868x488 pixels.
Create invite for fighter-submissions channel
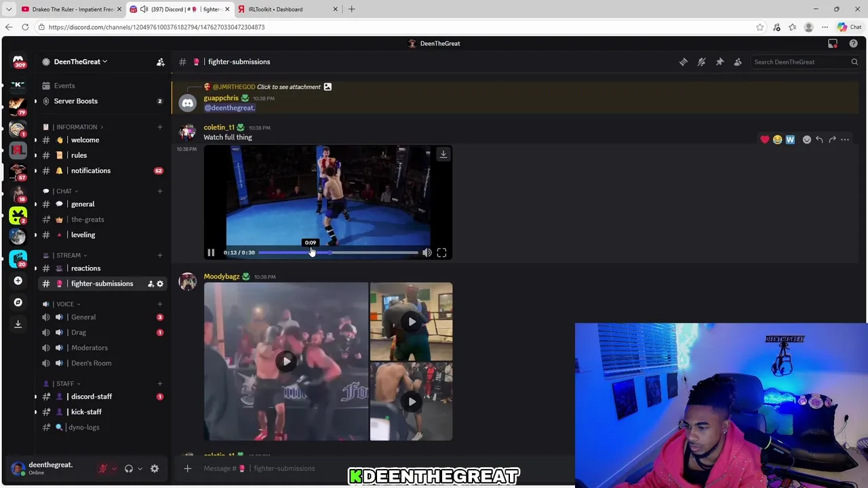151,284
